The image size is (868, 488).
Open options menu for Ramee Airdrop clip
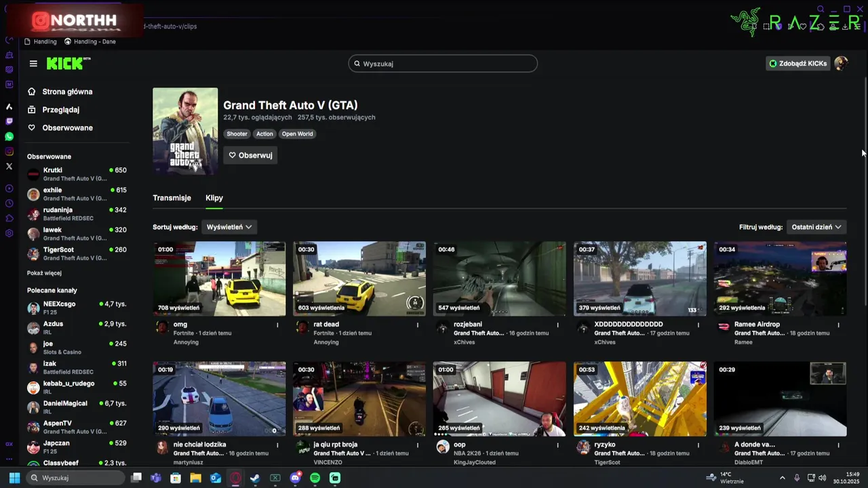click(839, 325)
